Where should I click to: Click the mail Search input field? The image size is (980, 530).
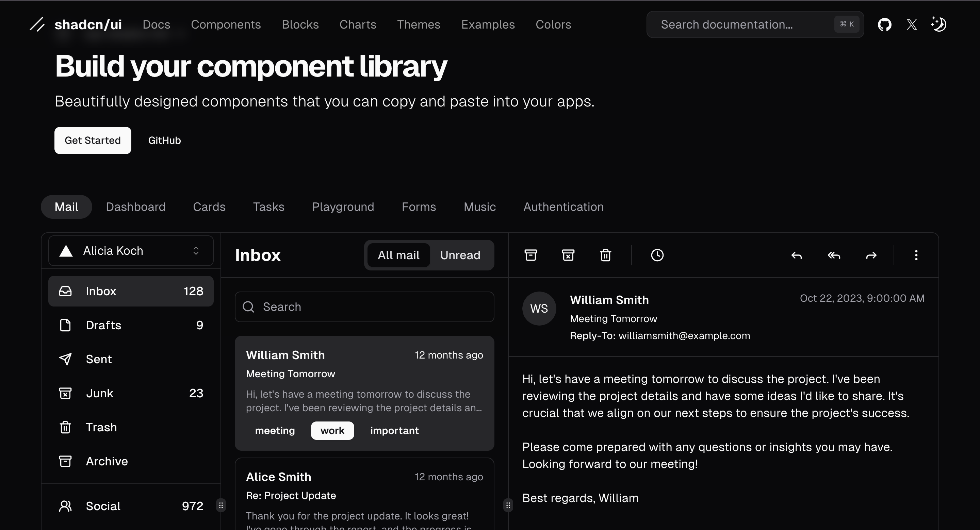tap(364, 307)
